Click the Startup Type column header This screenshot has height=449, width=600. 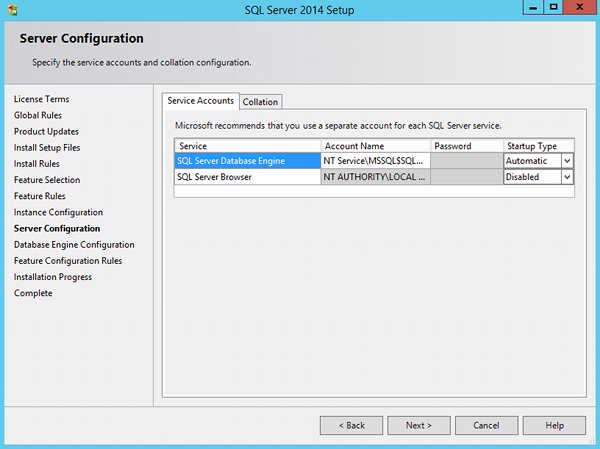point(538,146)
